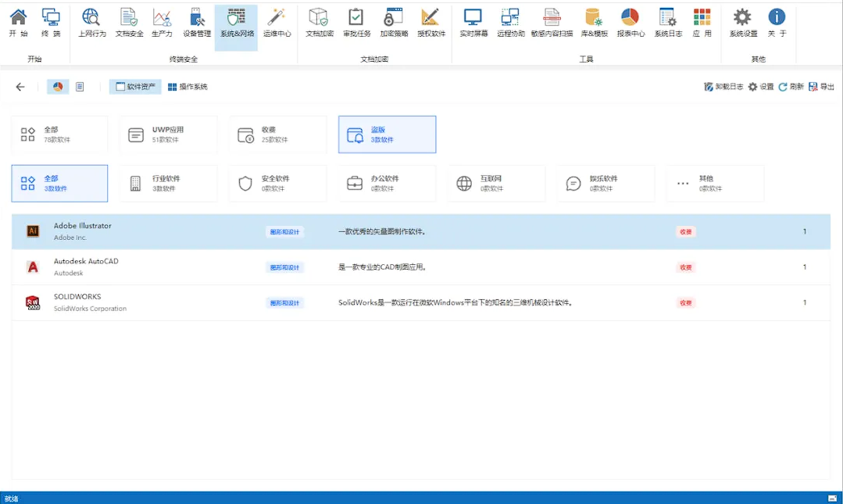Click the Adobe Illustrator Ai icon
Screen dimensions: 843x504
click(33, 231)
